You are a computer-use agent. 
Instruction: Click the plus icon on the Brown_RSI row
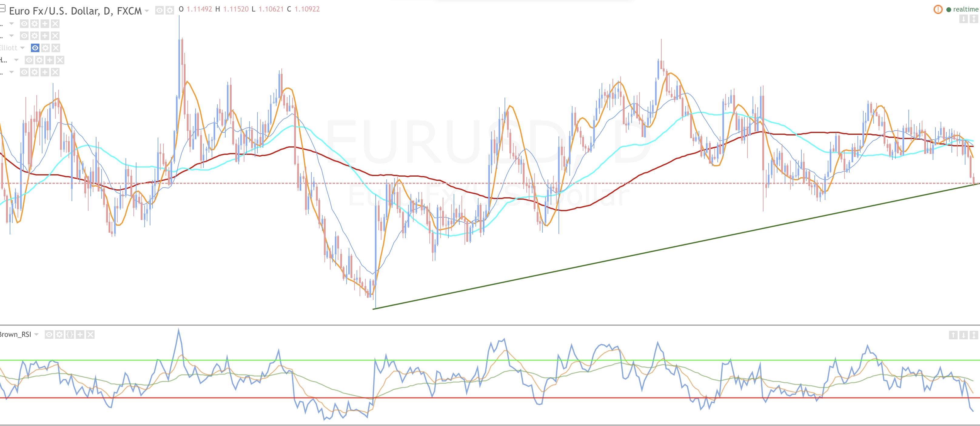(x=80, y=335)
